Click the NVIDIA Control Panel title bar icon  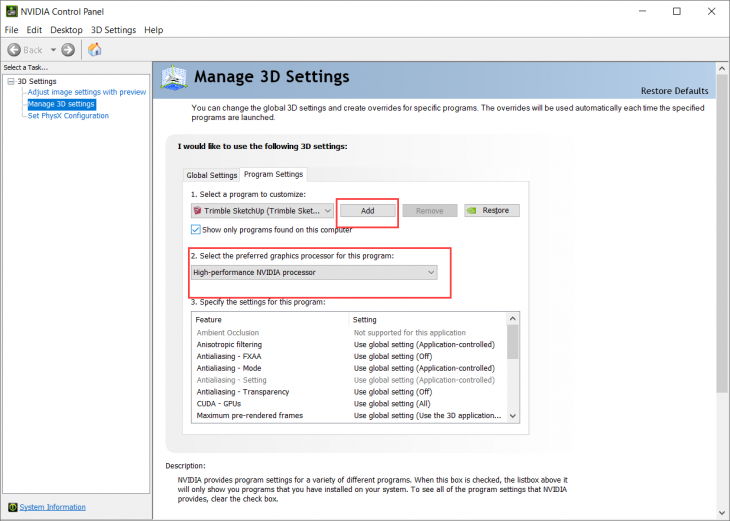point(11,11)
